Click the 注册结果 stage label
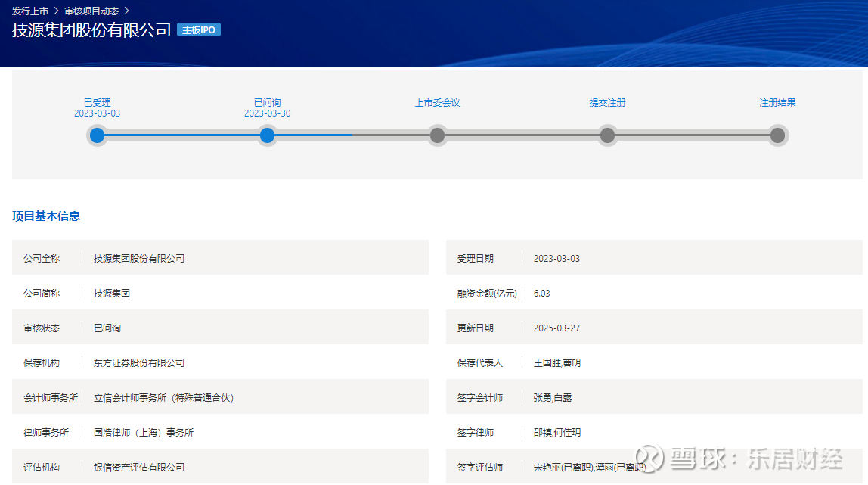 pyautogui.click(x=777, y=102)
